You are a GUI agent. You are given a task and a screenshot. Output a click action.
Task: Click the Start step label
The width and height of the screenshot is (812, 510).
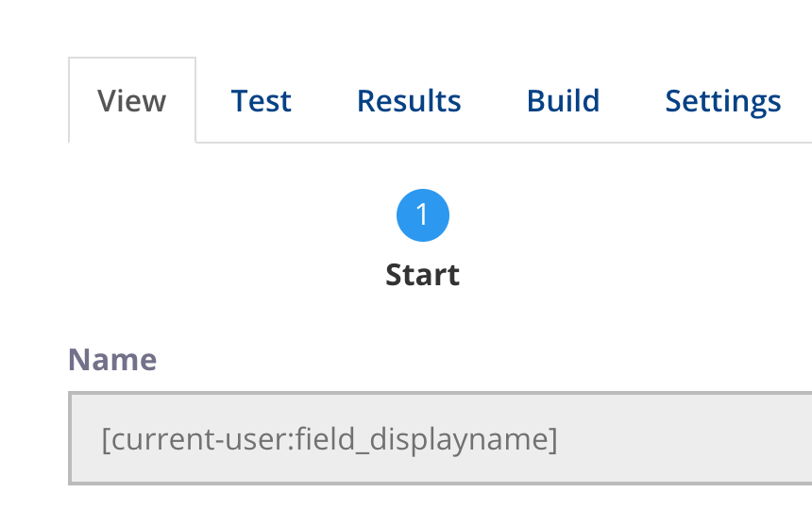[x=423, y=275]
